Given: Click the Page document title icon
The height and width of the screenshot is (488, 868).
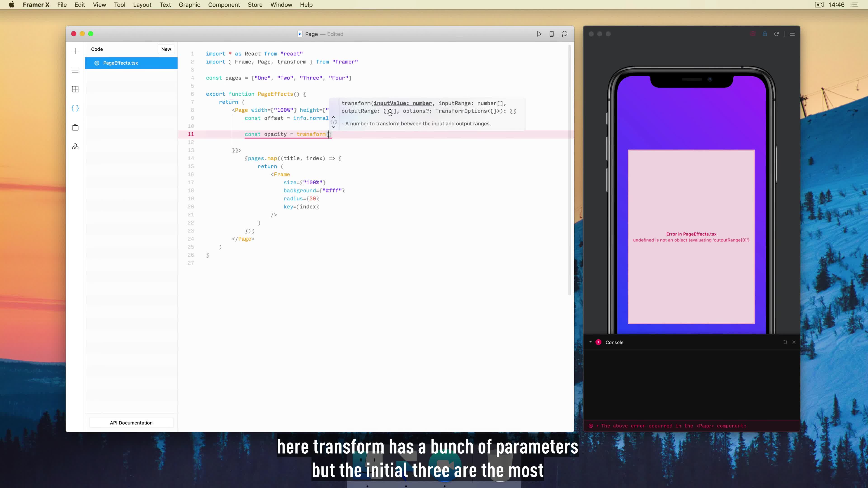Looking at the screenshot, I should 300,34.
